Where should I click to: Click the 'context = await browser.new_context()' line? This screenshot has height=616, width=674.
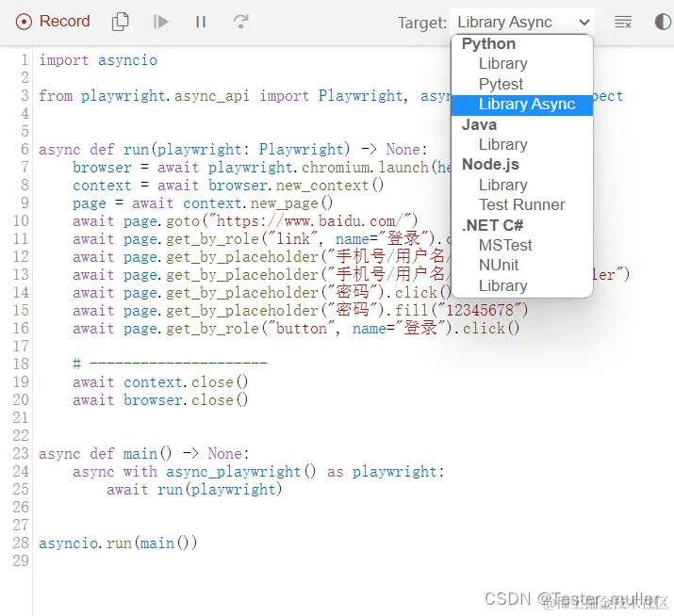pyautogui.click(x=228, y=186)
